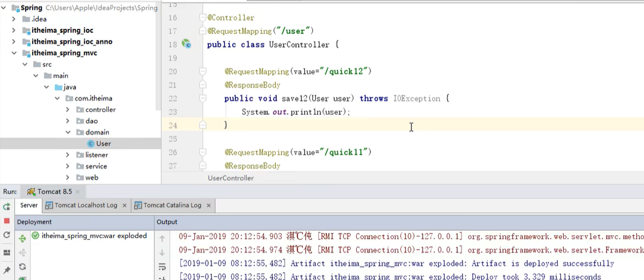Open the restore layout icon in Run panel

7,252
